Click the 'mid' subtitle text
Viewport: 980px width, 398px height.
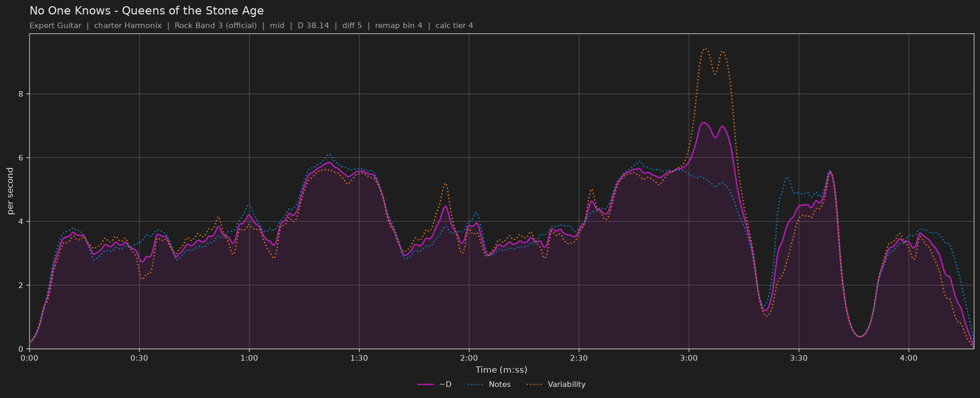277,26
